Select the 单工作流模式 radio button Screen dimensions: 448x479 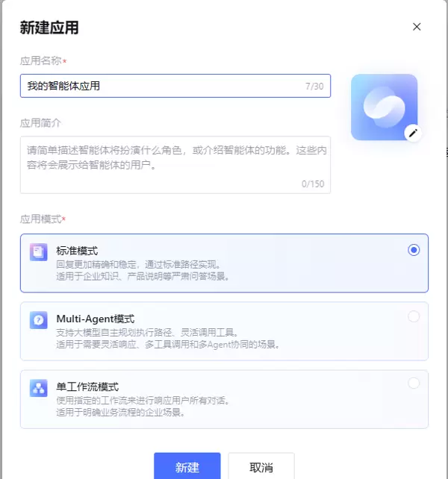pos(414,383)
